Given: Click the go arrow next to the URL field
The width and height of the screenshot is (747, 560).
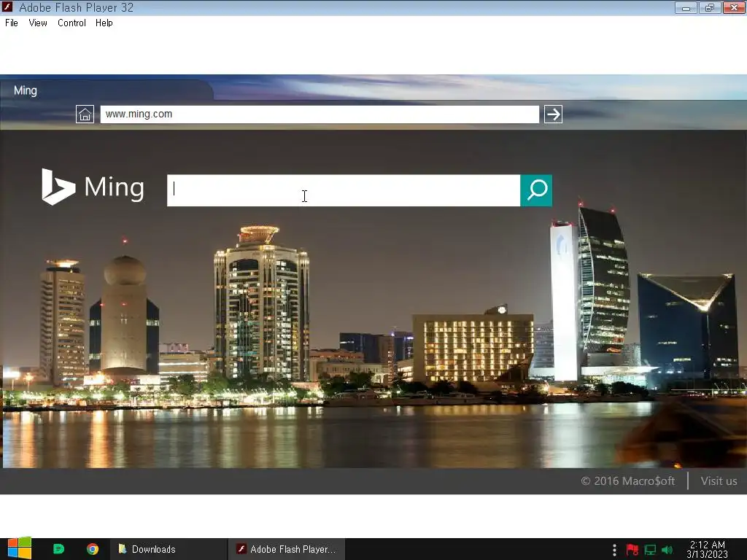Looking at the screenshot, I should (x=553, y=114).
